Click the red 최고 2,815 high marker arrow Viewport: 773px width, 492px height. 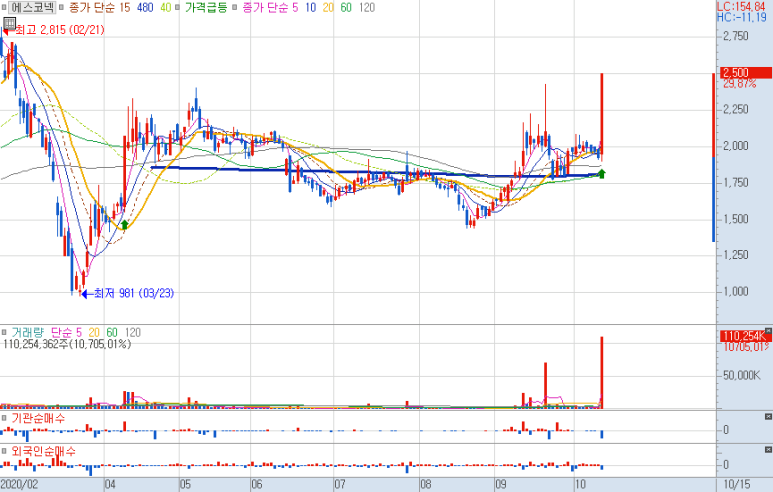click(5, 32)
